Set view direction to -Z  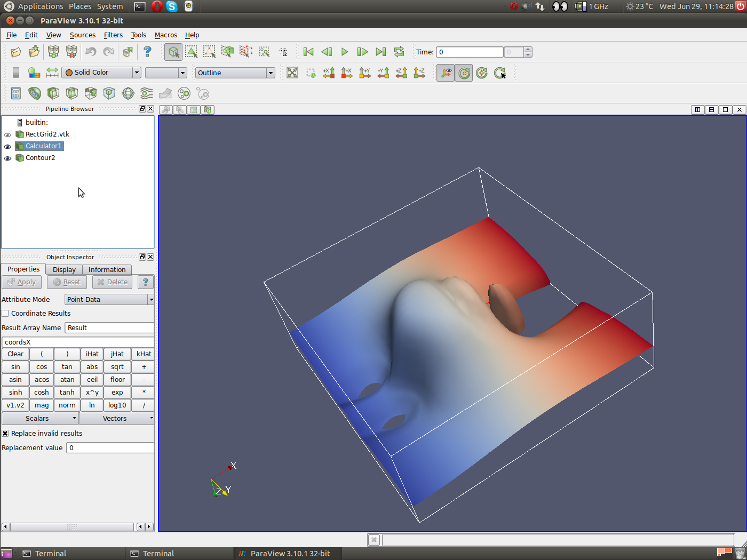pos(419,73)
